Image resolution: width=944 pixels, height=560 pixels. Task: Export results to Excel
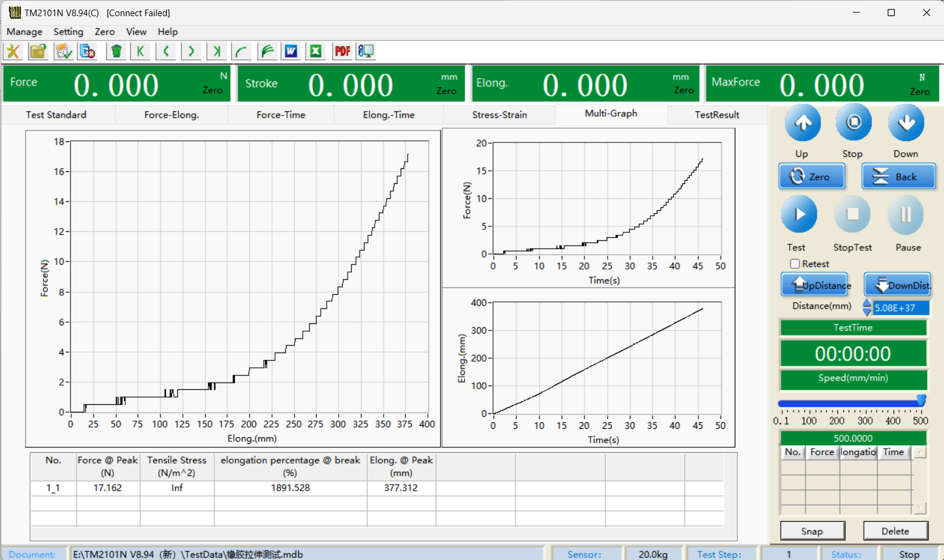click(x=316, y=52)
